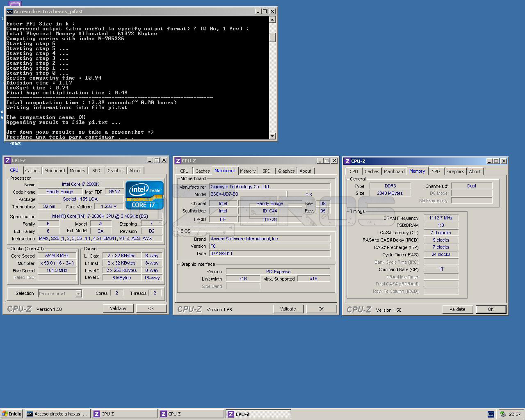This screenshot has width=525, height=420.
Task: Open Memory tab in left CPU-Z window
Action: pos(78,171)
